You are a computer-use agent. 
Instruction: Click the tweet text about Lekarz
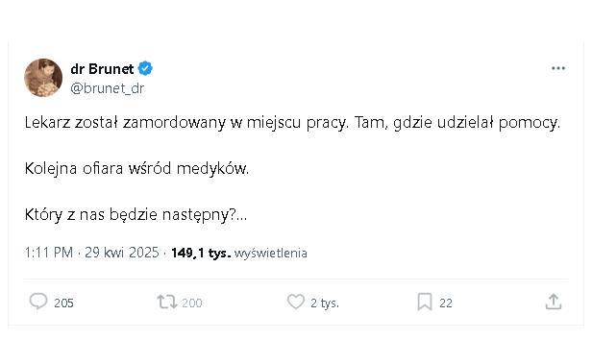tap(292, 123)
